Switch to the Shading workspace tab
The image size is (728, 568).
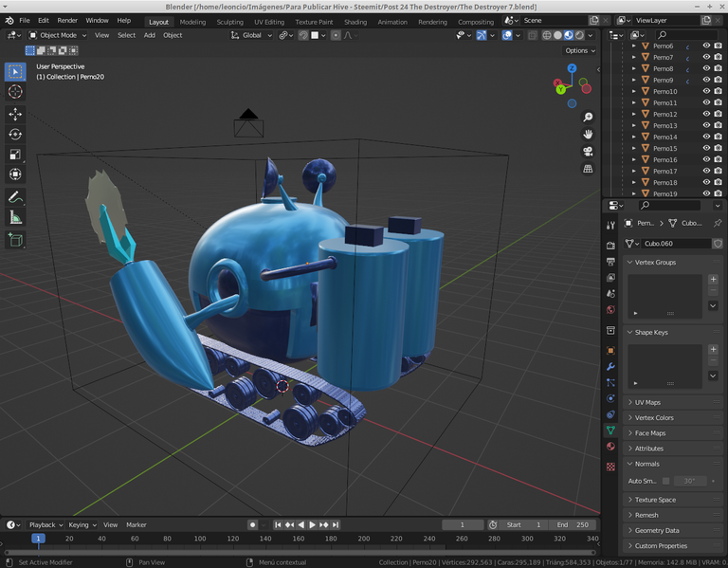pos(355,22)
